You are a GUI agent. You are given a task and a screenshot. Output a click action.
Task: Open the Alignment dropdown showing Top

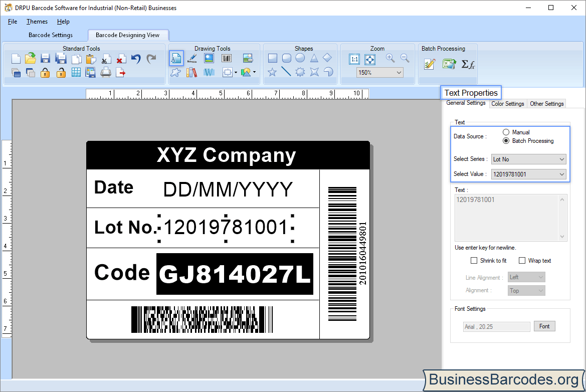coord(526,290)
